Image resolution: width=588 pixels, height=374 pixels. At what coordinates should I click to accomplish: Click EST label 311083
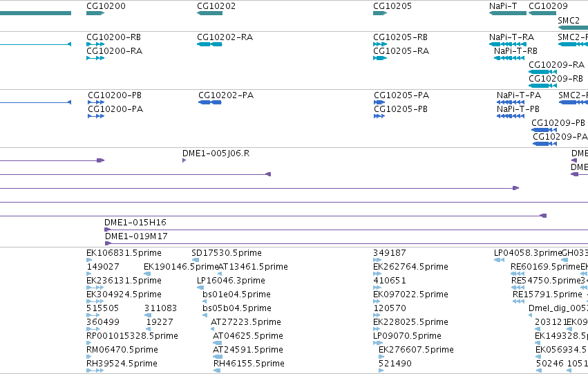(x=160, y=308)
